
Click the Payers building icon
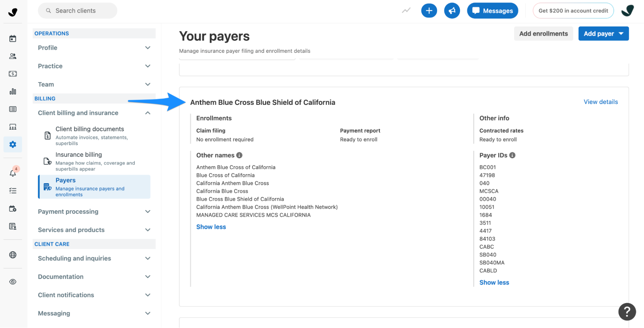48,187
